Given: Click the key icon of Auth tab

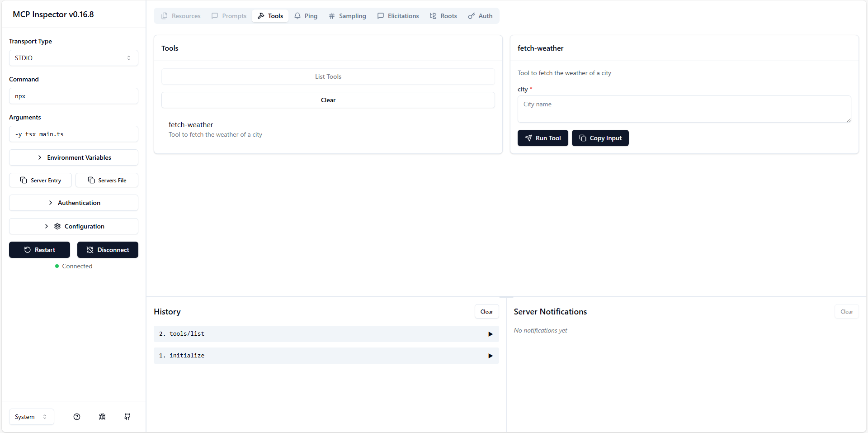Looking at the screenshot, I should [472, 16].
